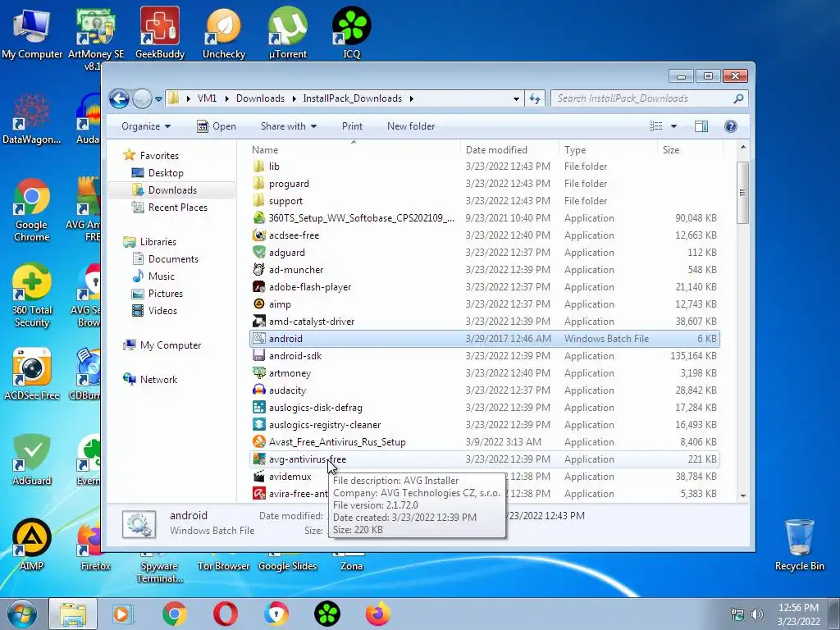This screenshot has width=840, height=630.
Task: Expand the arrow after VM1 breadcrumb
Action: 226,98
